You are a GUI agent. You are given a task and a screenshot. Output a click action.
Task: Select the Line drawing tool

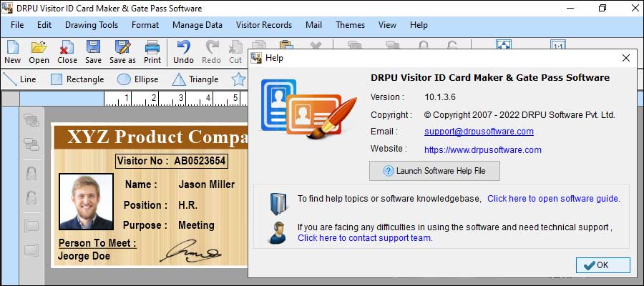[x=19, y=79]
